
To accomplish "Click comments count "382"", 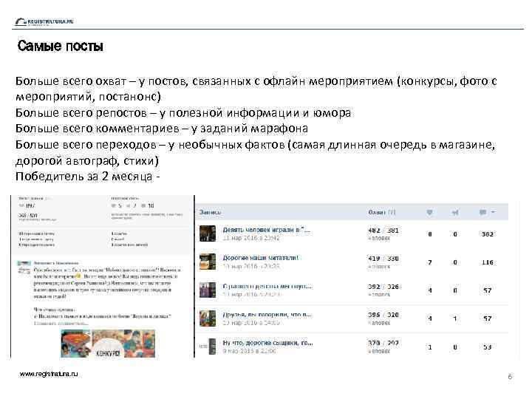I will point(487,234).
